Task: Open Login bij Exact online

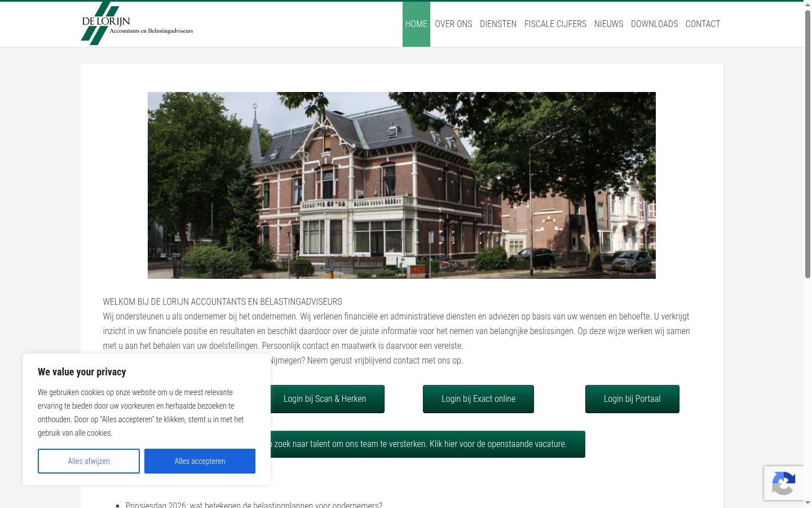Action: [478, 399]
